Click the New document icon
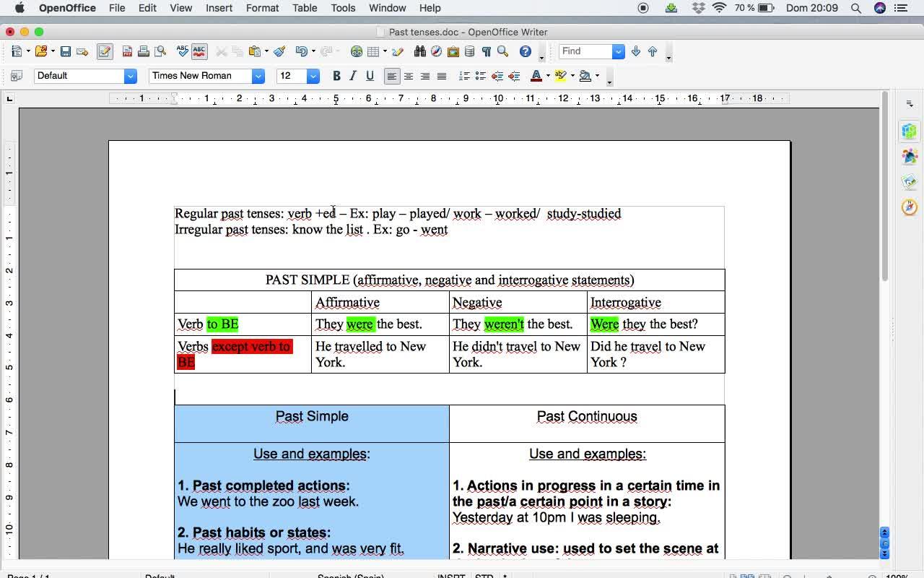This screenshot has width=924, height=578. coord(17,51)
